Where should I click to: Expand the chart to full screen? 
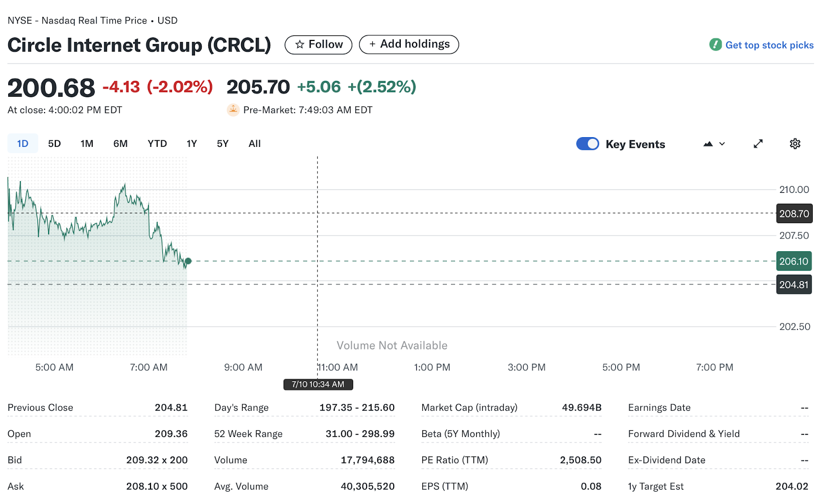coord(758,144)
